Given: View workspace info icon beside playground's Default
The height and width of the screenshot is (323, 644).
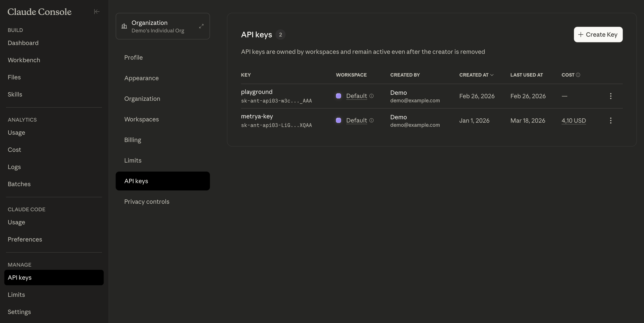Looking at the screenshot, I should click(x=372, y=96).
